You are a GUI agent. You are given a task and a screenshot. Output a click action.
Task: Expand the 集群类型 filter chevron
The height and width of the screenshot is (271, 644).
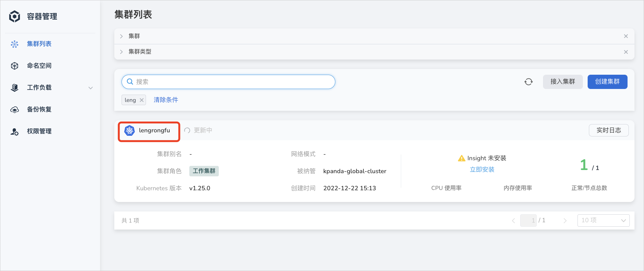click(x=121, y=52)
